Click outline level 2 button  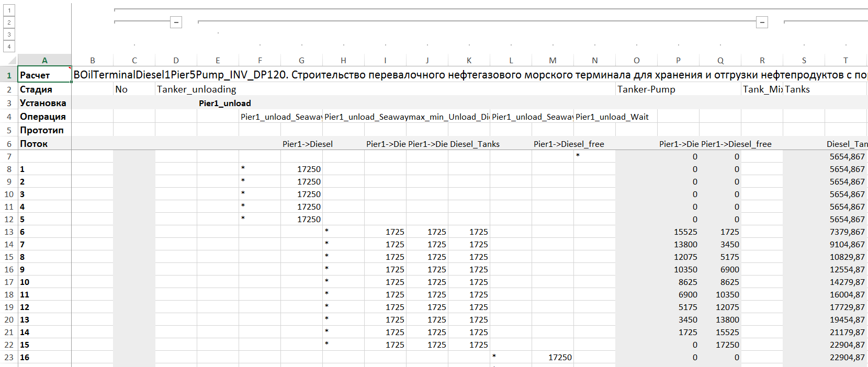click(x=9, y=22)
